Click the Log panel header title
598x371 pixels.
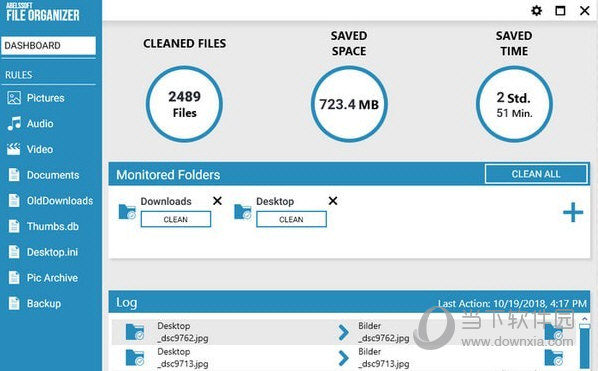tap(127, 303)
